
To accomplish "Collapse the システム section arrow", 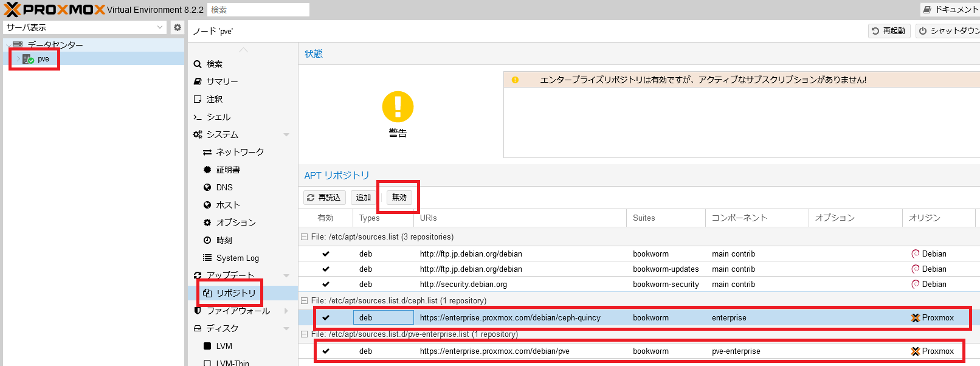I will click(286, 135).
